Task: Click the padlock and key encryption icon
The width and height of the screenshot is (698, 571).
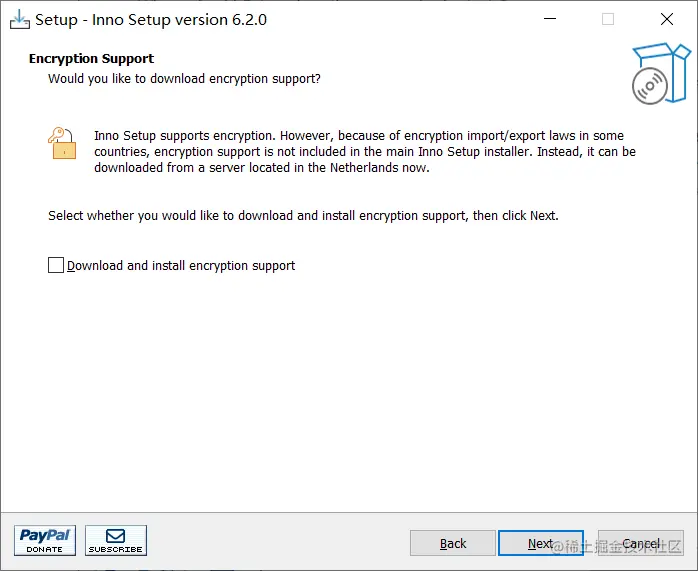Action: pyautogui.click(x=62, y=143)
